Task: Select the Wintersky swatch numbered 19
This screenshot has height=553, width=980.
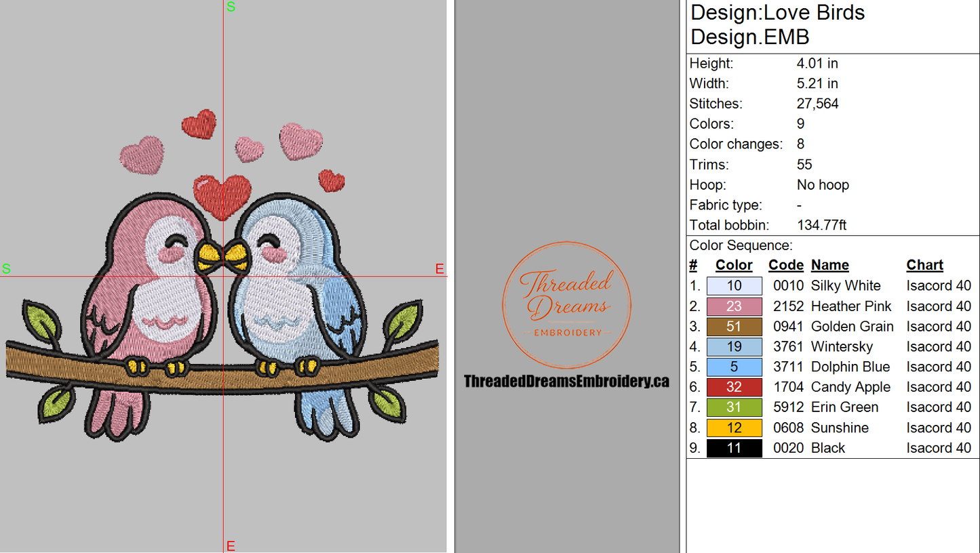Action: [x=734, y=347]
